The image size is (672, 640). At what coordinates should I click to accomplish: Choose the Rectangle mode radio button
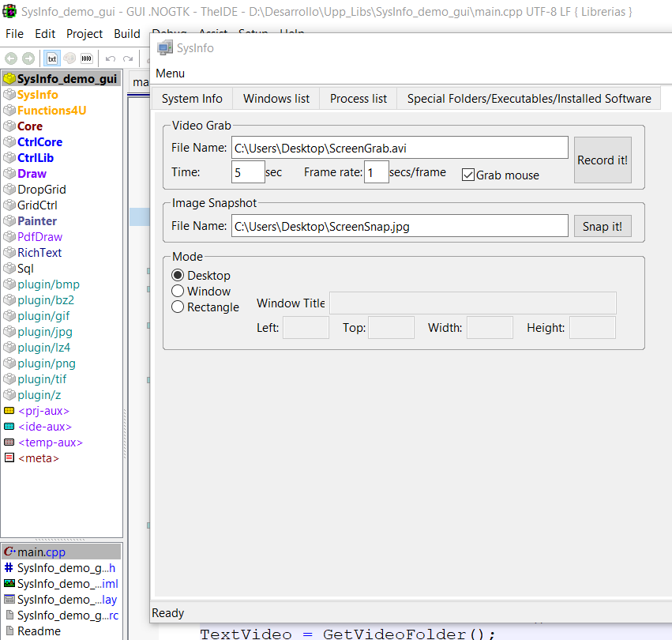coord(178,307)
